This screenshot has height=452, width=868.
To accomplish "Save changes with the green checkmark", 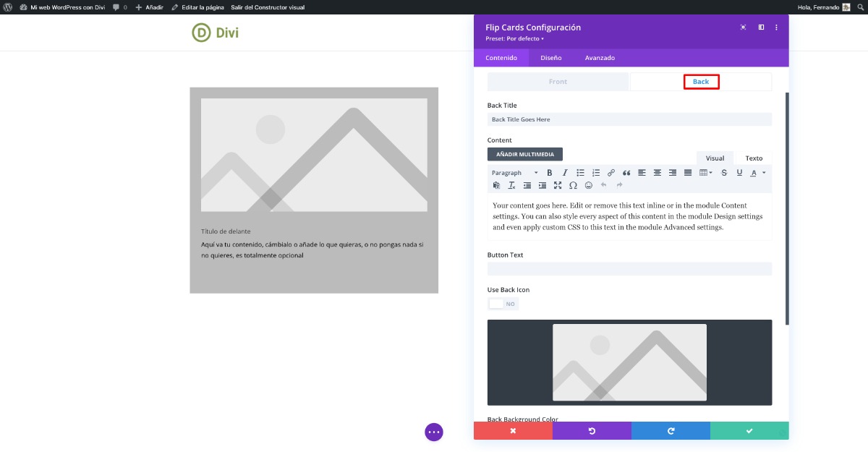I will pos(749,431).
